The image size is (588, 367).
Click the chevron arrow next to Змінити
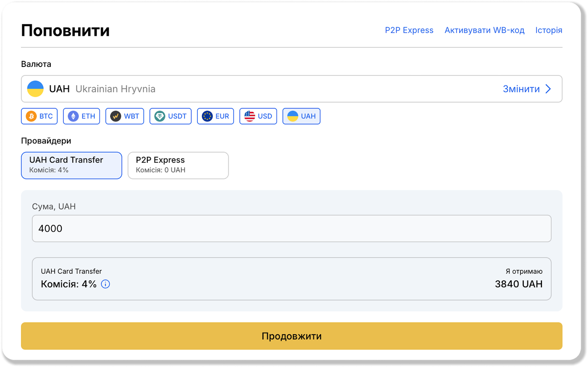[548, 89]
